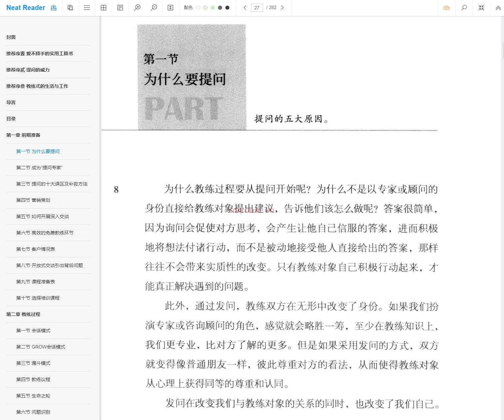Screen dimensions: 504x420
Task: Open the notes panel icon
Action: tap(120, 8)
